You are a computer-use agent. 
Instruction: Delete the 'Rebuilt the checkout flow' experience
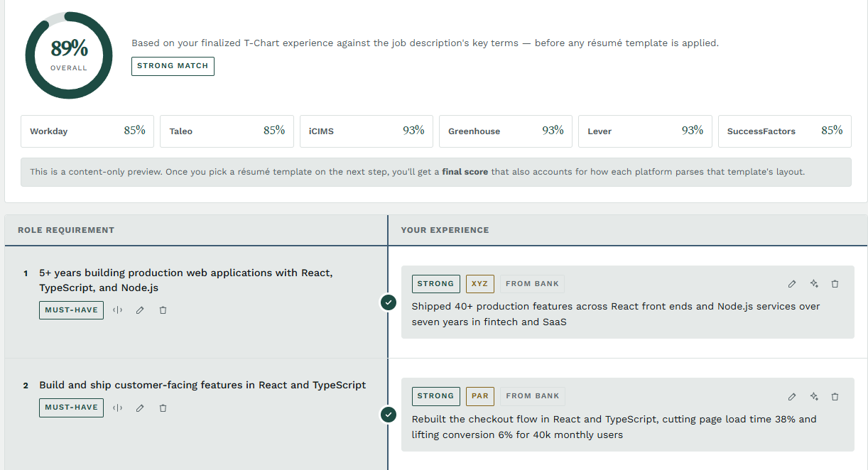(x=835, y=397)
